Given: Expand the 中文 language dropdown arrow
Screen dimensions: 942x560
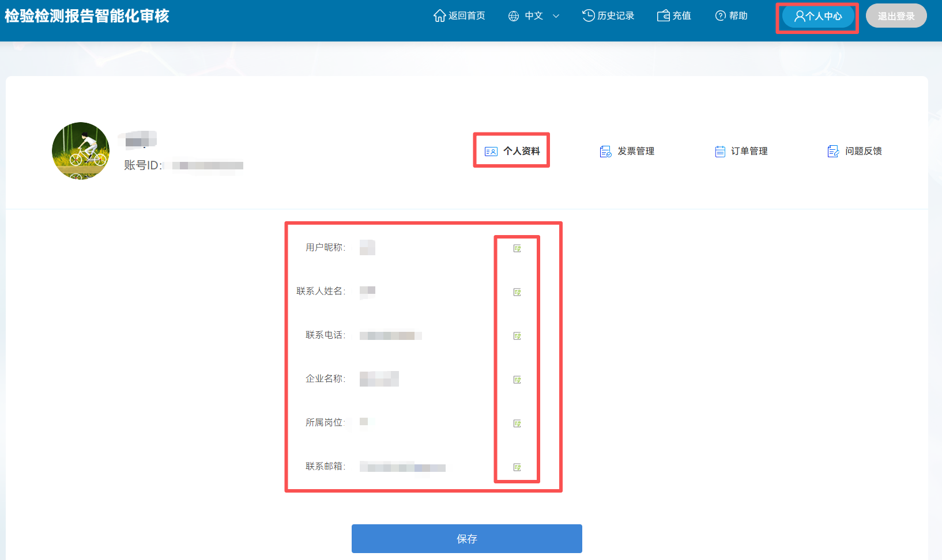Looking at the screenshot, I should [556, 16].
